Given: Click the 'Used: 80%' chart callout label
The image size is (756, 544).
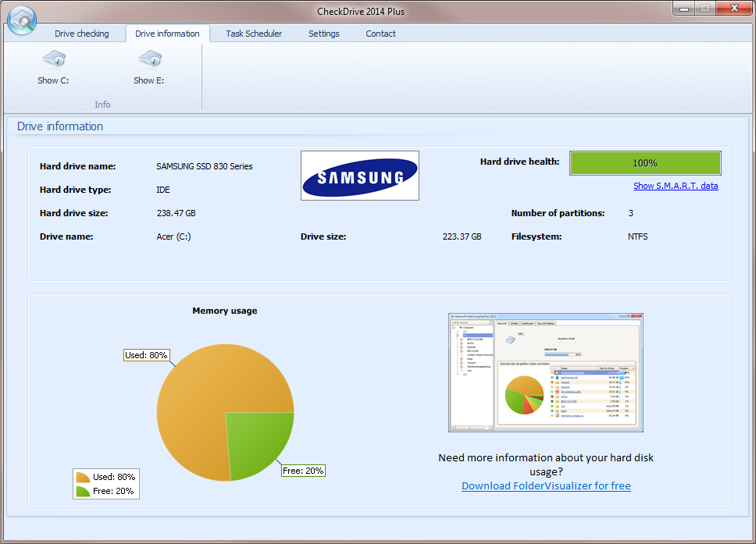Looking at the screenshot, I should [147, 355].
